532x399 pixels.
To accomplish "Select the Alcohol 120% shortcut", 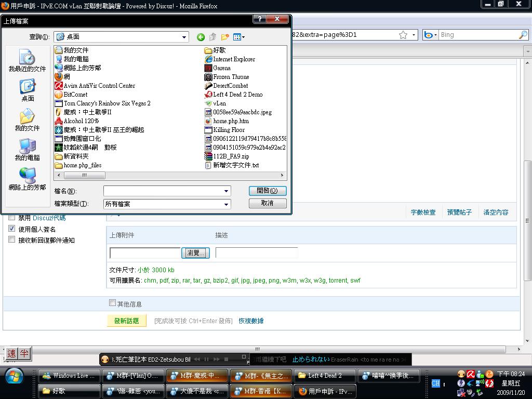I will 77,121.
